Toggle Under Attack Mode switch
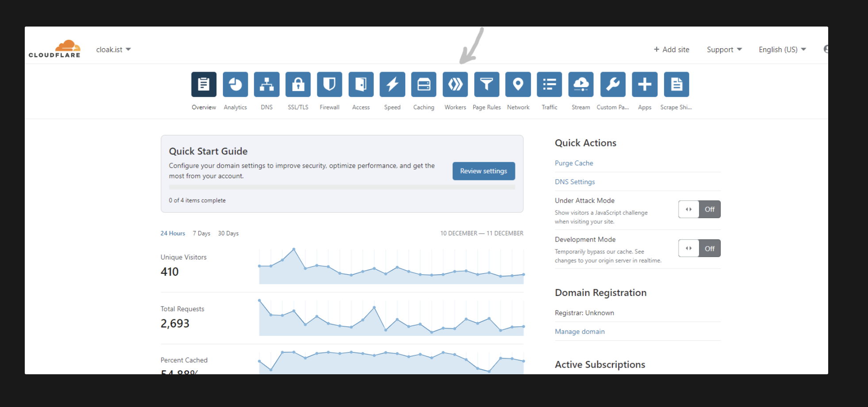 click(x=699, y=209)
